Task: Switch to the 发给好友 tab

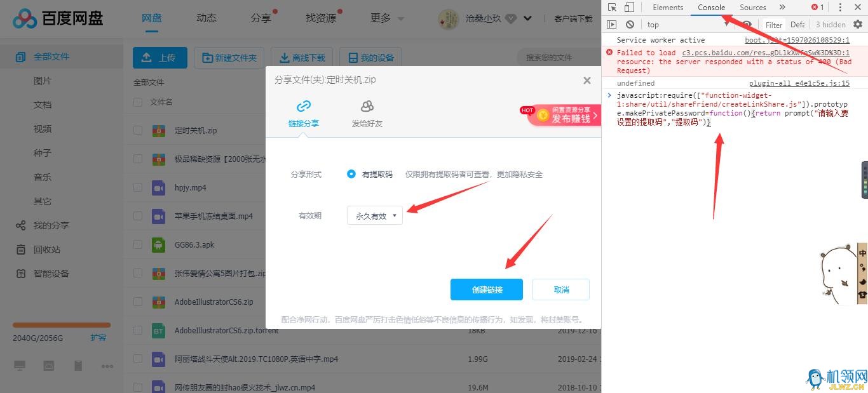Action: pyautogui.click(x=367, y=114)
